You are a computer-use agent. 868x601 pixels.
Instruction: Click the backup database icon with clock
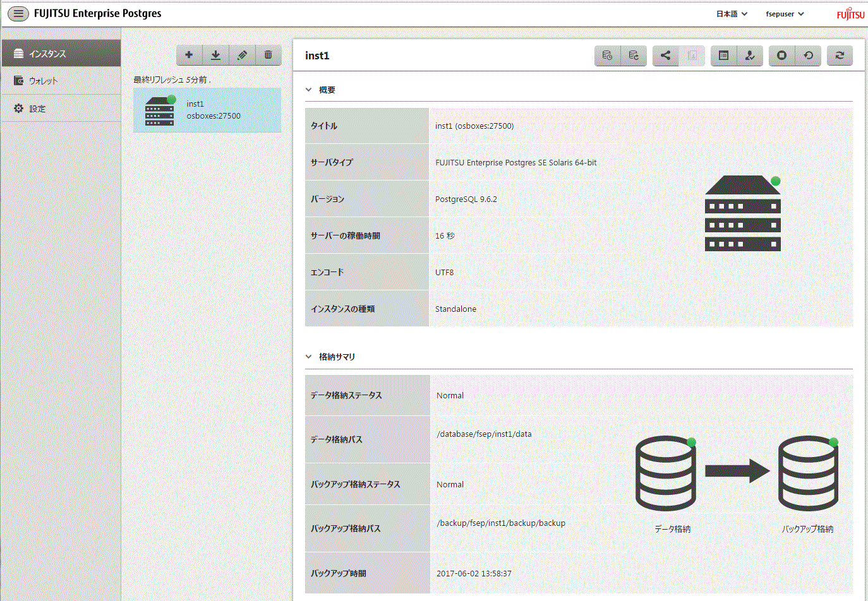point(607,56)
